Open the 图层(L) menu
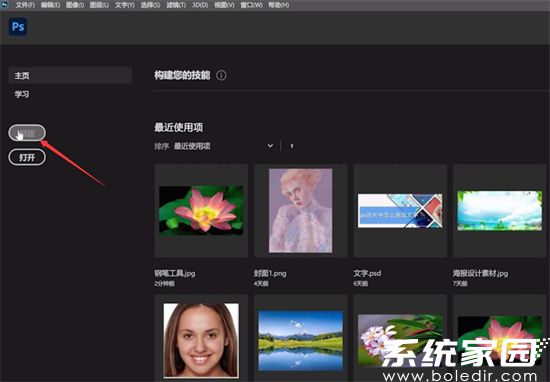 (x=99, y=5)
